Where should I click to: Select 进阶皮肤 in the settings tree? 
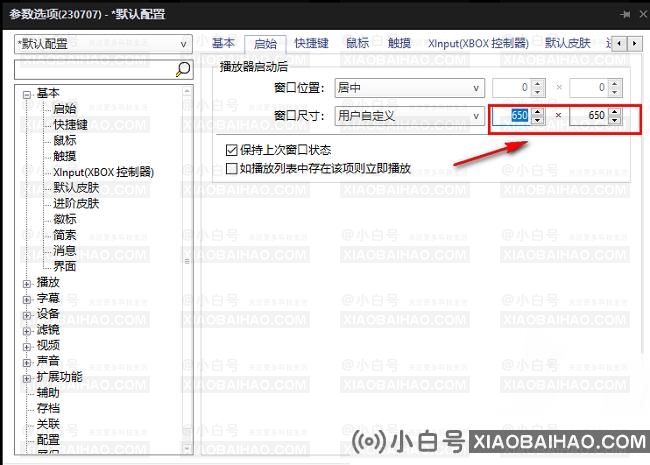(76, 203)
